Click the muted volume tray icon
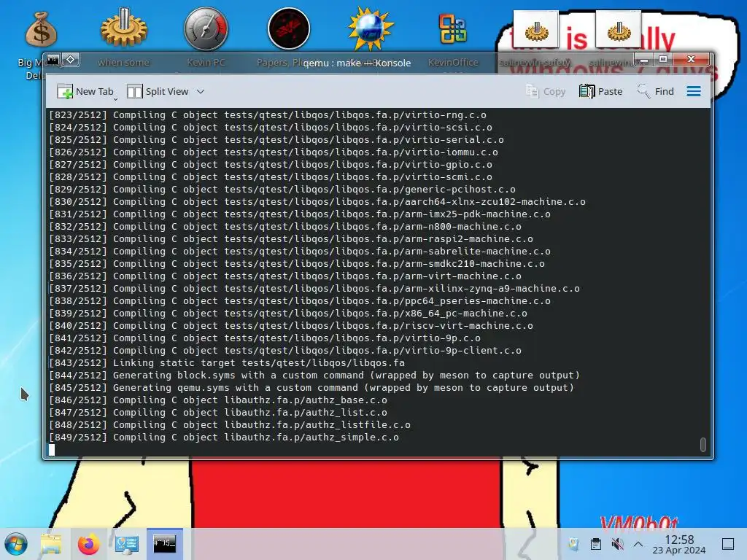 pos(617,544)
